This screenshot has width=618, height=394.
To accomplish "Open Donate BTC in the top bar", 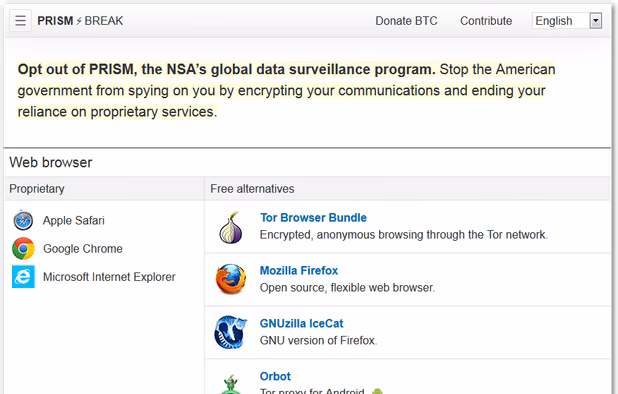I will pyautogui.click(x=406, y=20).
